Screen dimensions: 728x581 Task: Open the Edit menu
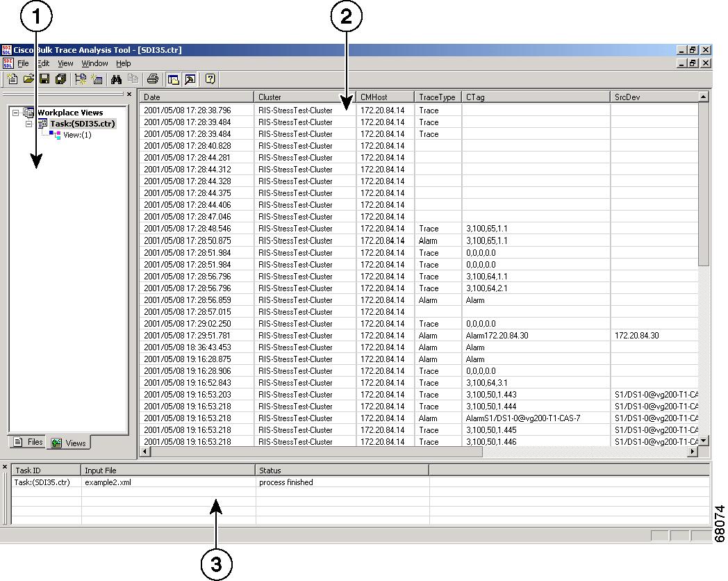pyautogui.click(x=43, y=64)
